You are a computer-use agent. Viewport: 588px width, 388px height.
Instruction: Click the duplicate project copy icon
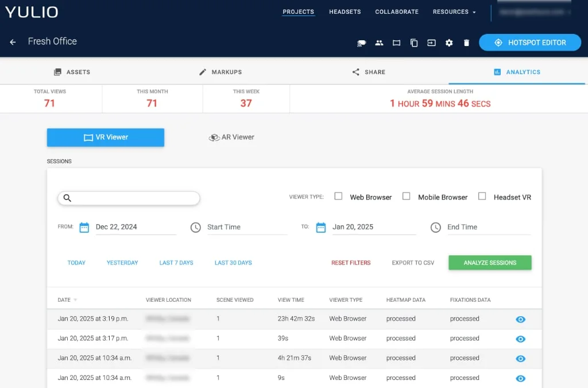point(414,43)
